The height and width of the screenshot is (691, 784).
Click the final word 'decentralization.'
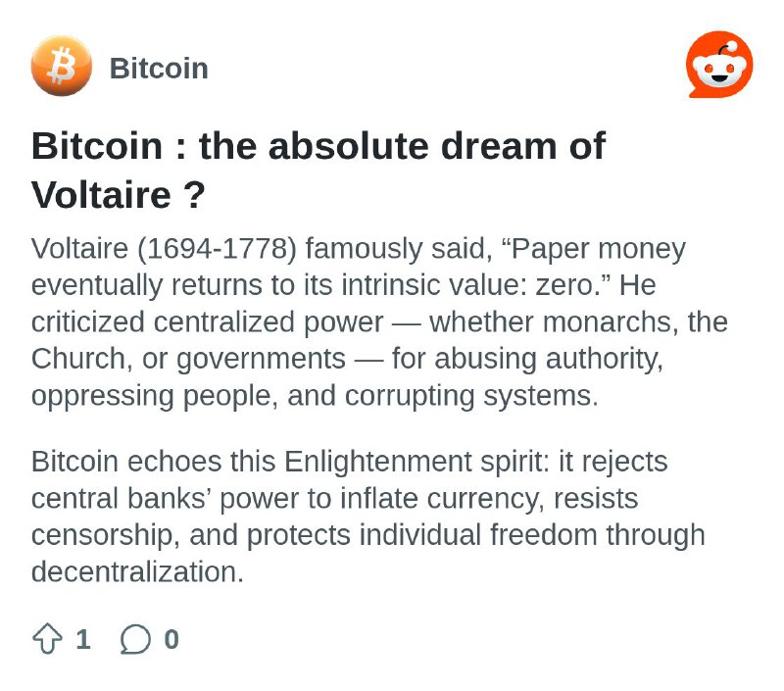(137, 571)
